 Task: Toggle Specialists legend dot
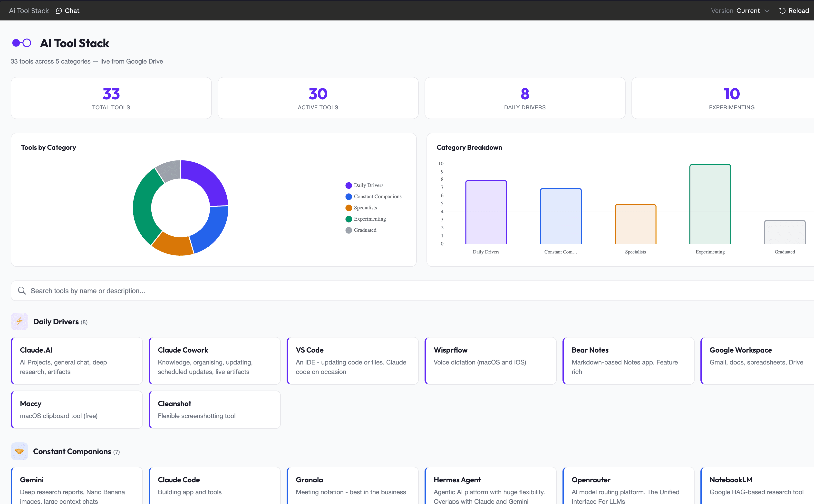[x=349, y=208]
